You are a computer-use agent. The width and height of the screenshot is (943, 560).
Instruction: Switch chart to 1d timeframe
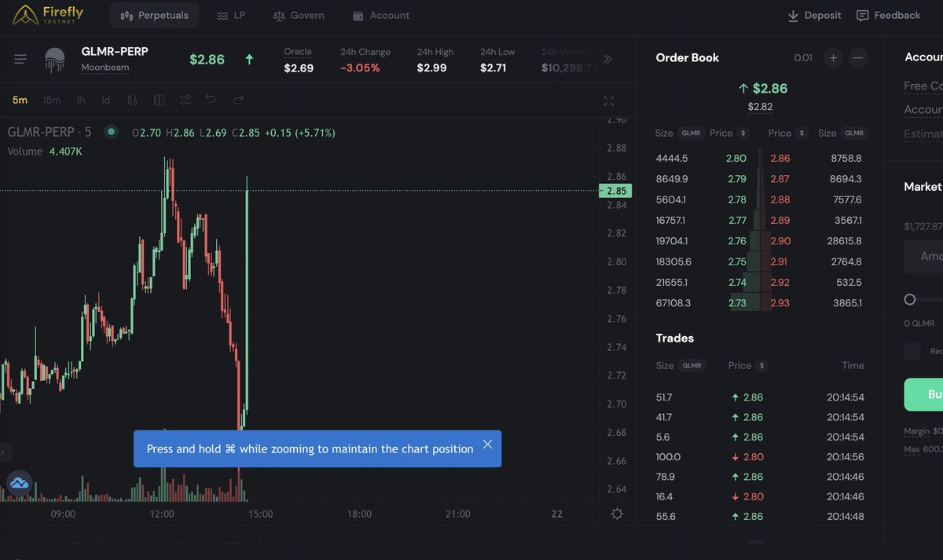click(x=106, y=100)
